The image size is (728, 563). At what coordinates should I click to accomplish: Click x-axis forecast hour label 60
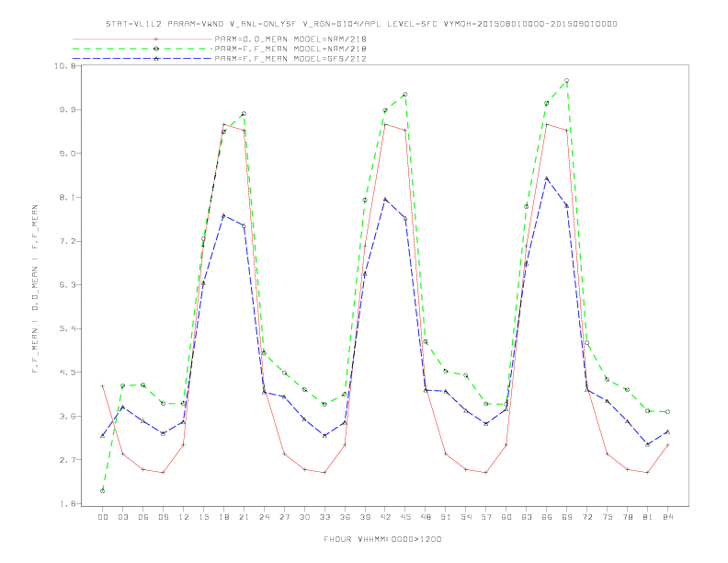click(x=506, y=517)
